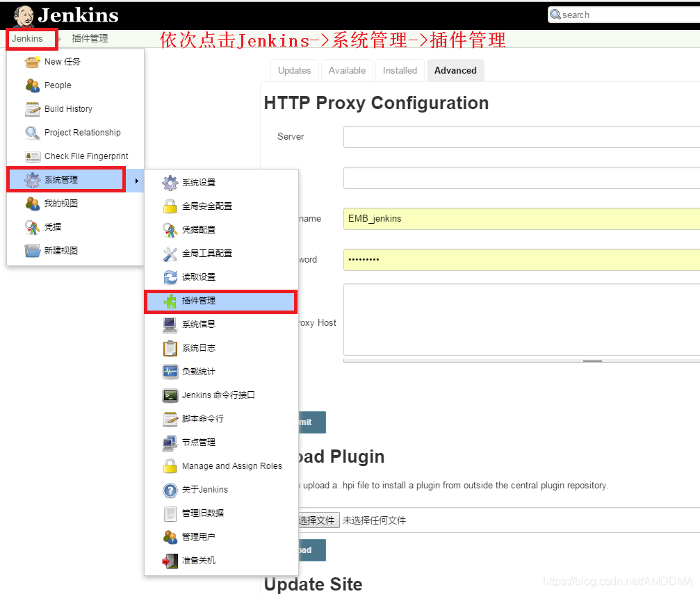Viewport: 700px width, 594px height.
Task: Click the textarea resize handle bar
Action: click(x=521, y=361)
